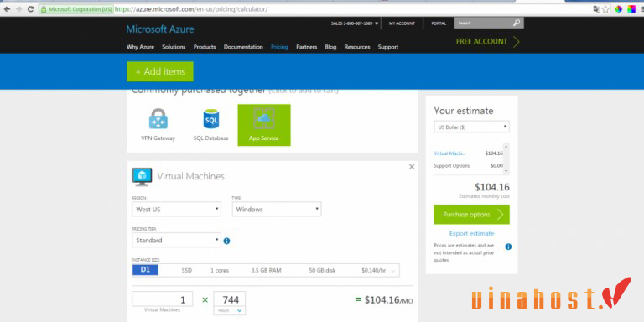Click the 744 hours input field
The width and height of the screenshot is (644, 322).
point(230,299)
